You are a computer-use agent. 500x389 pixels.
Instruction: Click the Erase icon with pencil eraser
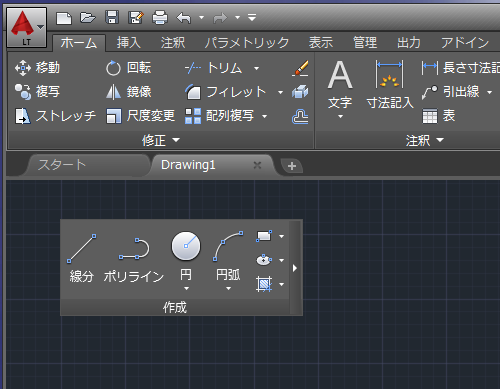[300, 68]
